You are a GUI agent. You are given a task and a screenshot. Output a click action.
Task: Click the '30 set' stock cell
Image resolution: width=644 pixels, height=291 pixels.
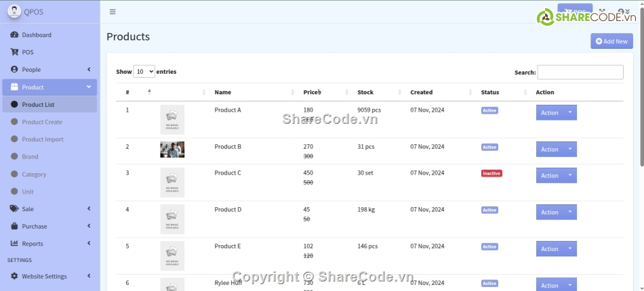coord(365,173)
